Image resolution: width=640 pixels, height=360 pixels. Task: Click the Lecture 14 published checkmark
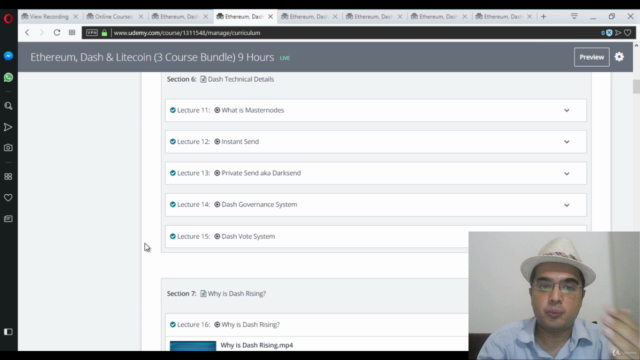(x=173, y=204)
